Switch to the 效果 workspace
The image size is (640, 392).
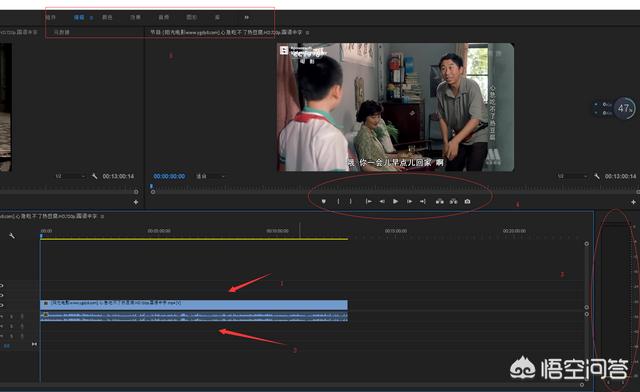pyautogui.click(x=136, y=17)
